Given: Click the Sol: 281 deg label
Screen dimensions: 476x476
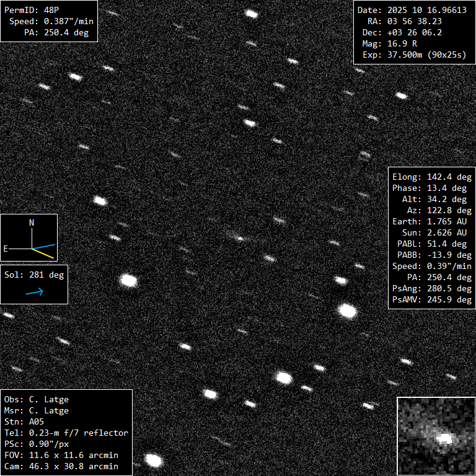Looking at the screenshot, I should pyautogui.click(x=34, y=275).
